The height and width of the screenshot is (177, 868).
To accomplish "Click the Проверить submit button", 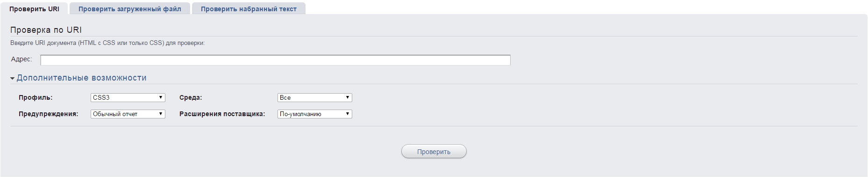I will click(434, 151).
